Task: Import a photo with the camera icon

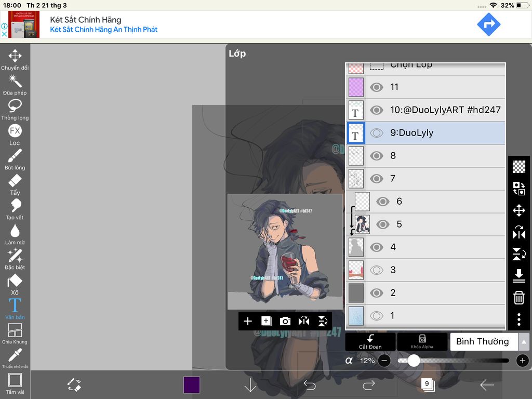Action: [x=285, y=321]
